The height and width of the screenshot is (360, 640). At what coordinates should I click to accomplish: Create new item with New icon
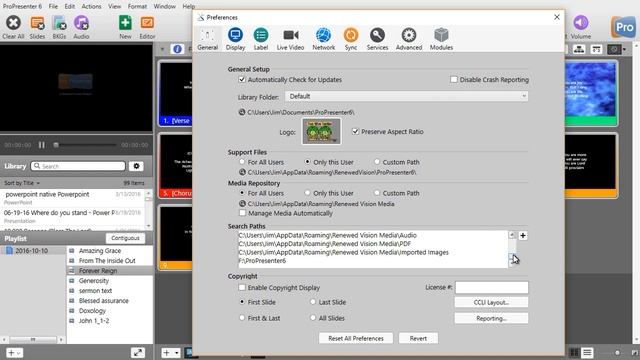pos(125,23)
